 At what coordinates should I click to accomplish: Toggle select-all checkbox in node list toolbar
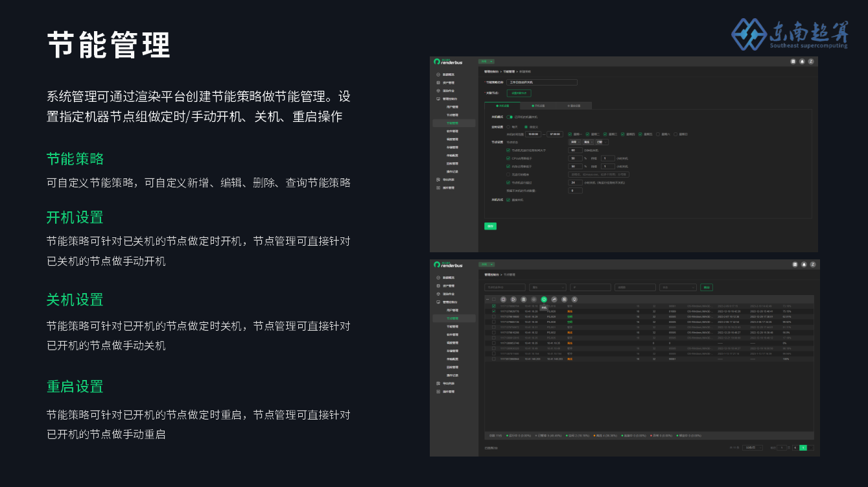494,299
